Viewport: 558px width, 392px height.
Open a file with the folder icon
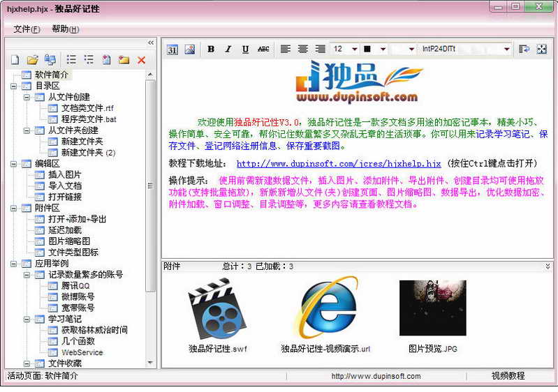(x=32, y=60)
